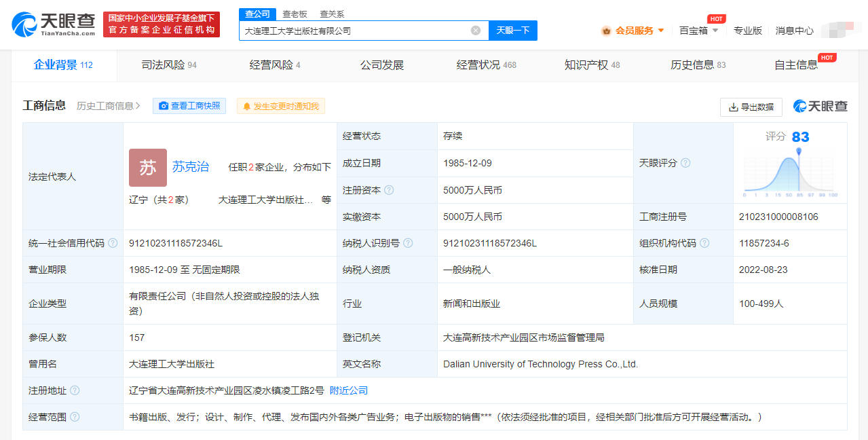Click download icon on 导出数据 button

734,107
